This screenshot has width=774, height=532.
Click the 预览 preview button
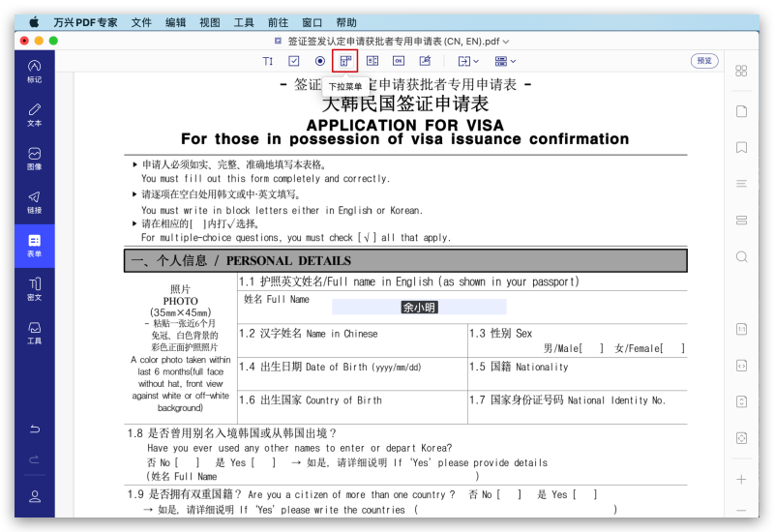[704, 61]
